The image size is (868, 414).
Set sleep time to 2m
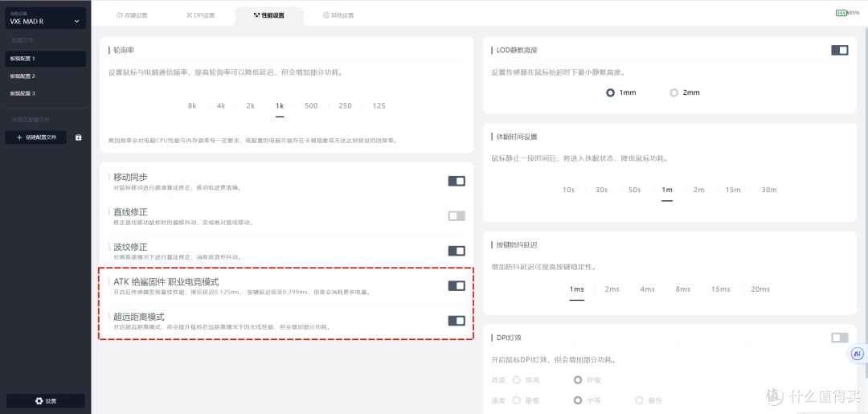pos(699,190)
